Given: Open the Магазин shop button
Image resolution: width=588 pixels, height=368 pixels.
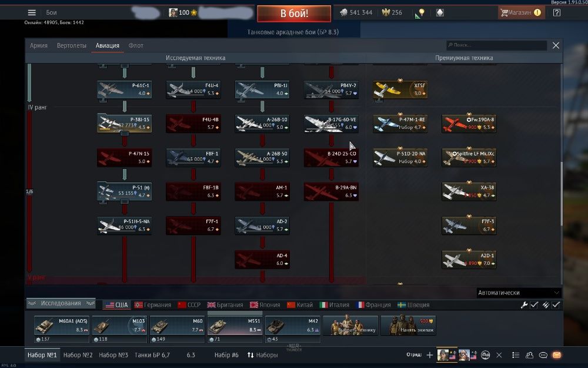Looking at the screenshot, I should coord(521,12).
